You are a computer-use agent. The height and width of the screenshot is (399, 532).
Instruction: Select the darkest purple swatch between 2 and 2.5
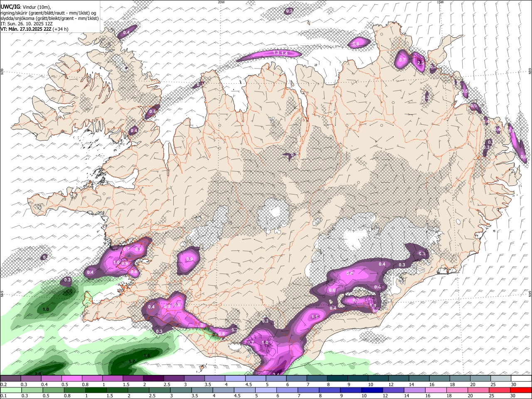coord(153,379)
